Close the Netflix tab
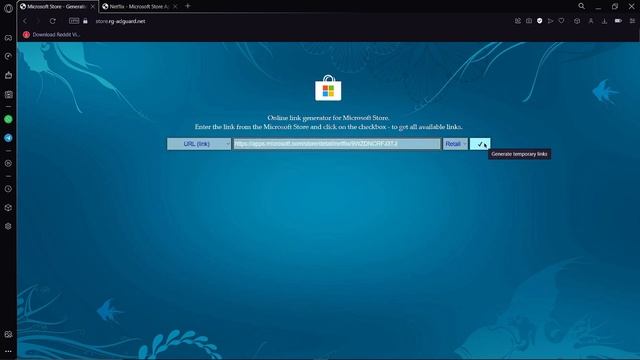 click(175, 7)
